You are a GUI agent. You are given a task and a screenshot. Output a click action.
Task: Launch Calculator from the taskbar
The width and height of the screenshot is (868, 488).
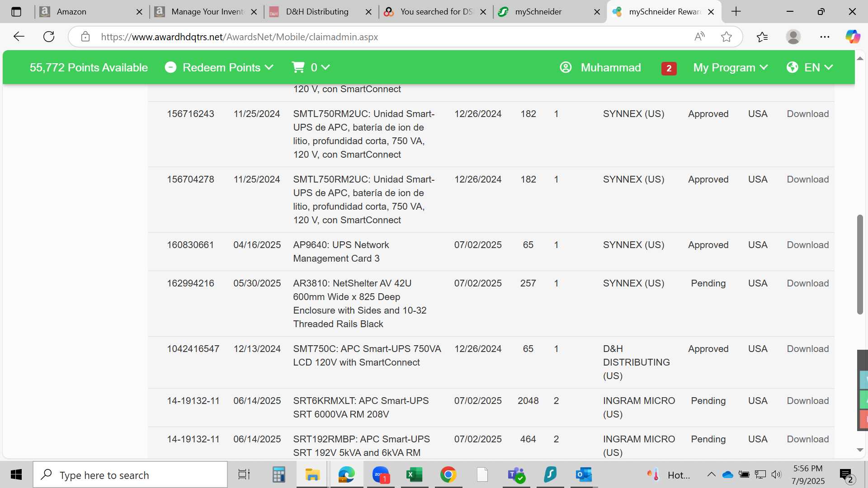pos(278,474)
